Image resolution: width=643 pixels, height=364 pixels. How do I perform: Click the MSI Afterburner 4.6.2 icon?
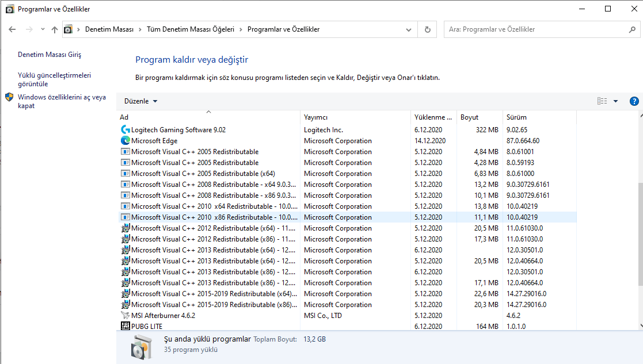(125, 315)
